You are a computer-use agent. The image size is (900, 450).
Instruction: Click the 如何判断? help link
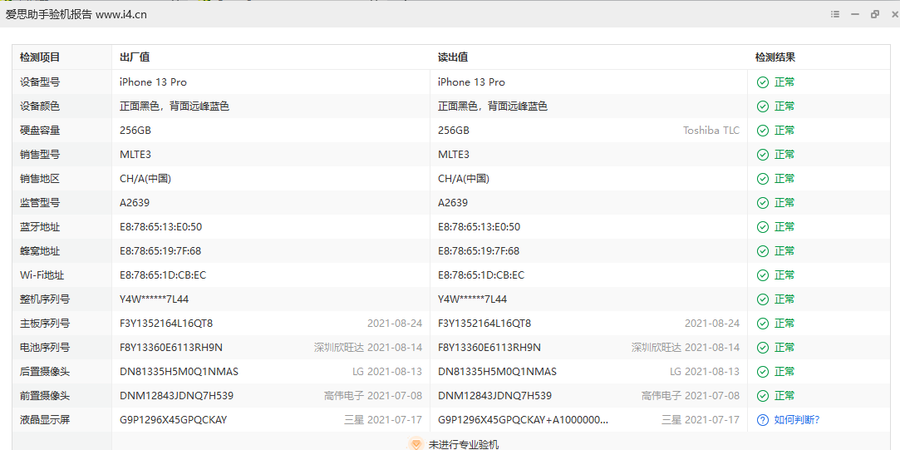pos(796,420)
